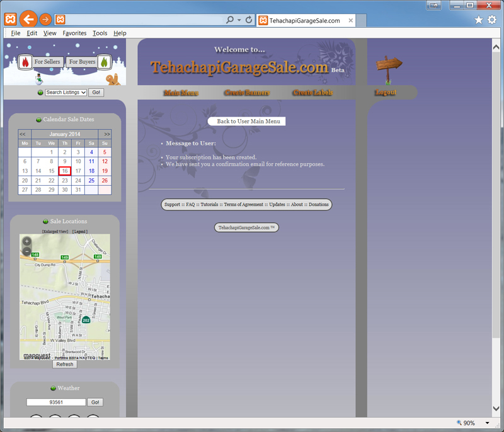Click green help icon beside Search Listings
Image resolution: width=504 pixels, height=432 pixels.
coord(40,93)
